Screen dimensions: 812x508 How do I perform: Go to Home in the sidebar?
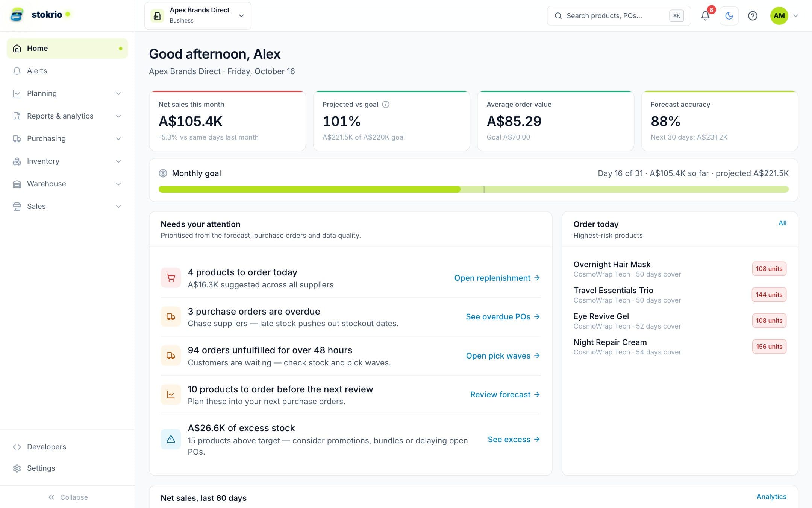(x=67, y=48)
